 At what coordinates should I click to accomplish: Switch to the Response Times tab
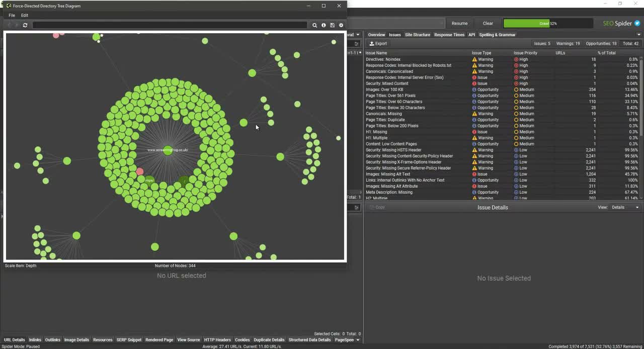tap(449, 35)
